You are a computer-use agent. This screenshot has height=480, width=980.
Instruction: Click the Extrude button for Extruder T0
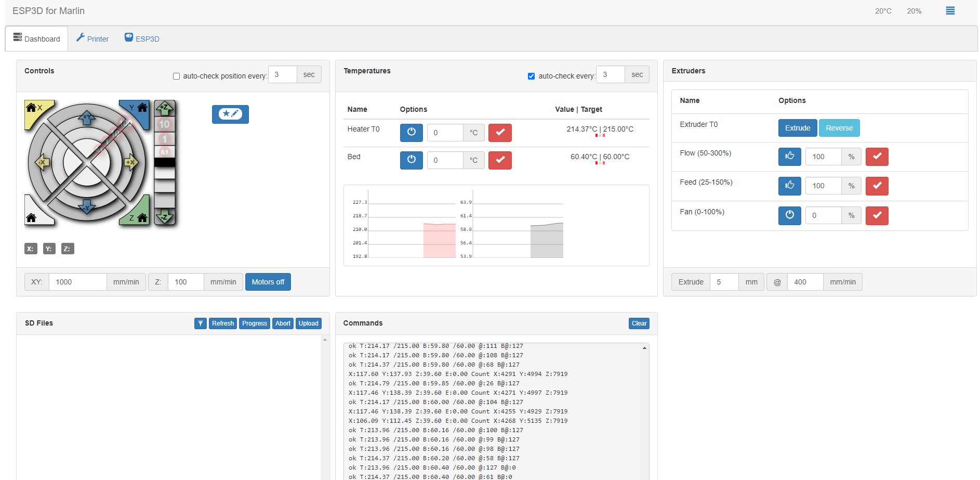pos(798,128)
